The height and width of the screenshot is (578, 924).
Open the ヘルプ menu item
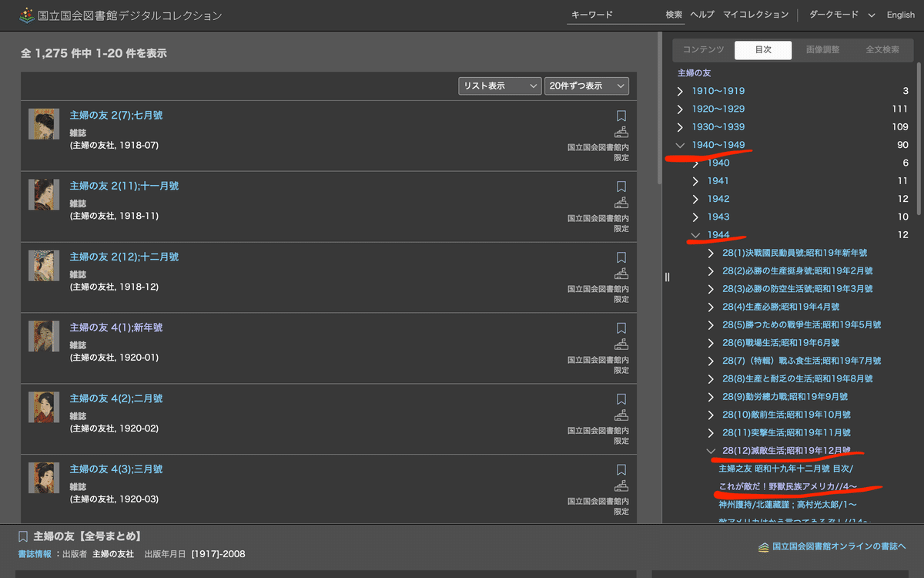tap(702, 15)
